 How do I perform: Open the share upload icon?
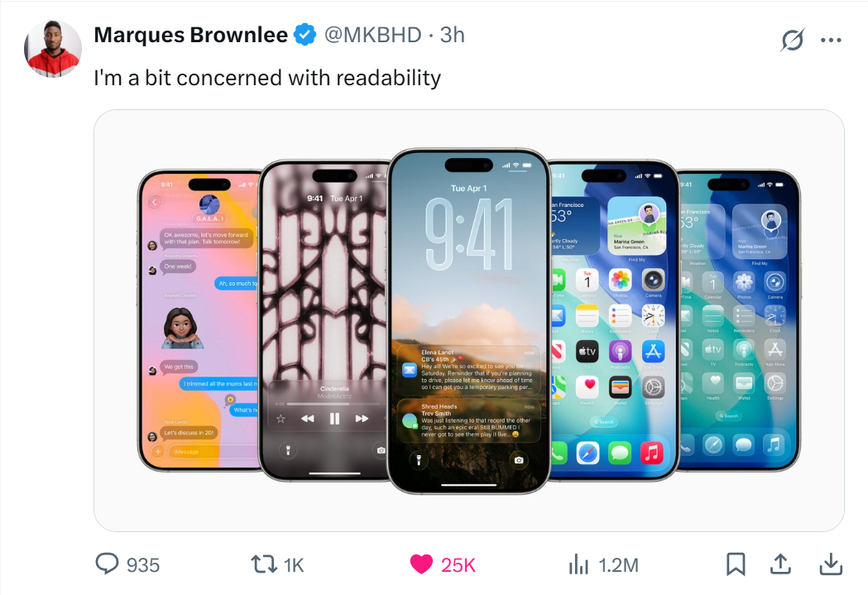pos(780,564)
